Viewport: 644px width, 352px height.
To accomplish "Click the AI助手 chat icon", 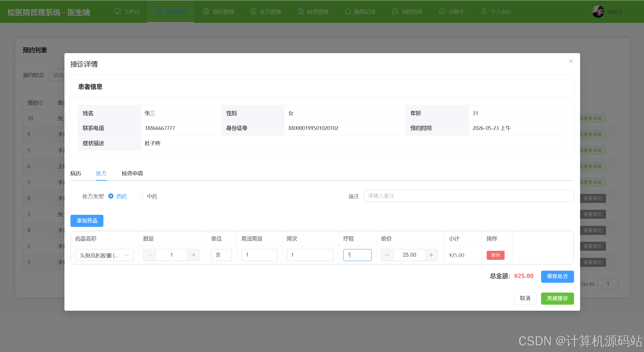I will pyautogui.click(x=442, y=12).
